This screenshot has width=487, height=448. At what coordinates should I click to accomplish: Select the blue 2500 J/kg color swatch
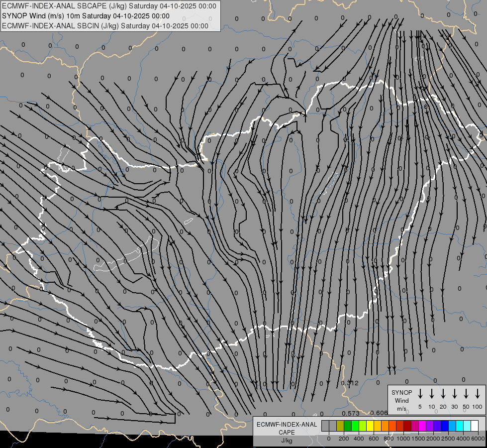pyautogui.click(x=444, y=426)
